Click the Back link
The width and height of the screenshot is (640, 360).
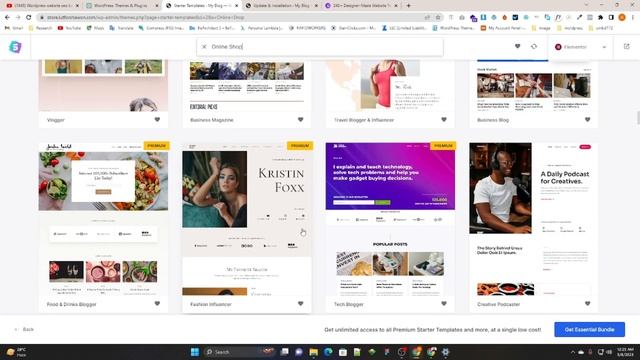24,329
